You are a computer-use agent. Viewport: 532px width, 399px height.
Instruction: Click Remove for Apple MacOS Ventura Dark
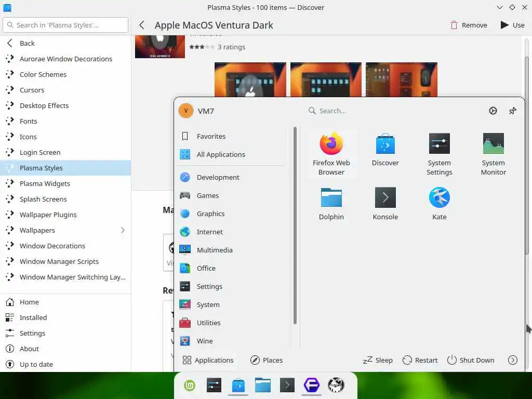(469, 25)
